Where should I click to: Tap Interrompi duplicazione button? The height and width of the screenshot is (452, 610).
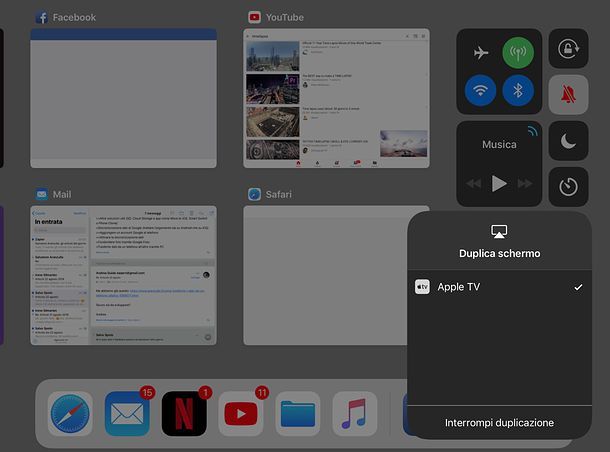(500, 422)
